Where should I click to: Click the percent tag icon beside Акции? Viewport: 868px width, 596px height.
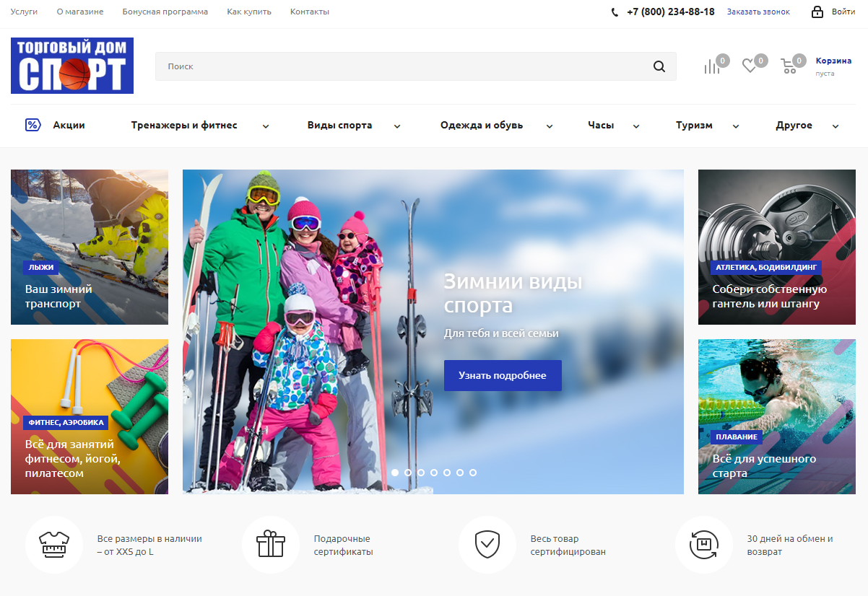(32, 125)
